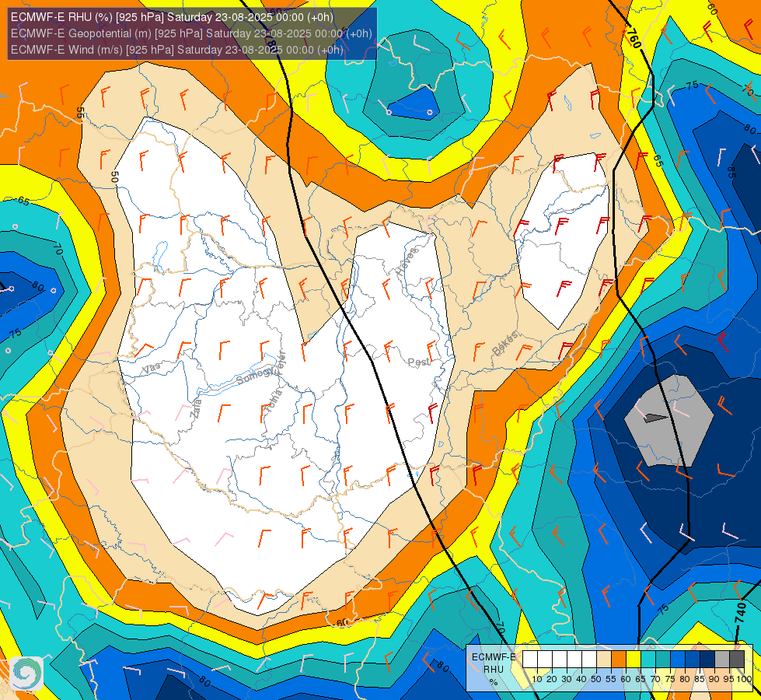
Task: Click the white legend swatch between 40 and 50
Action: click(x=589, y=660)
